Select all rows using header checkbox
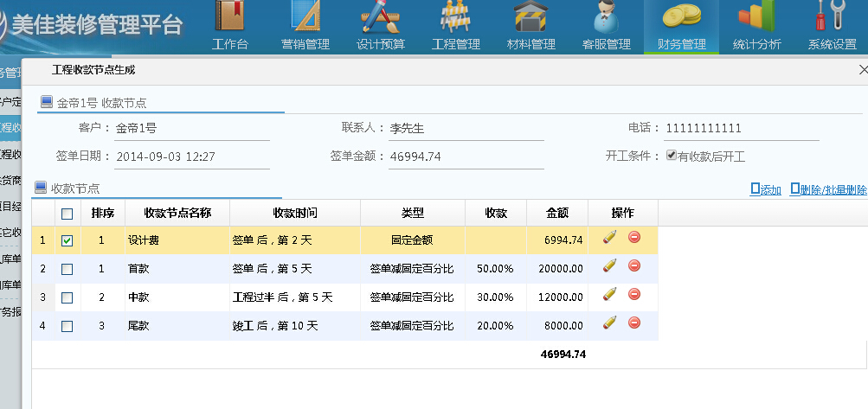The width and height of the screenshot is (868, 409). (x=68, y=214)
